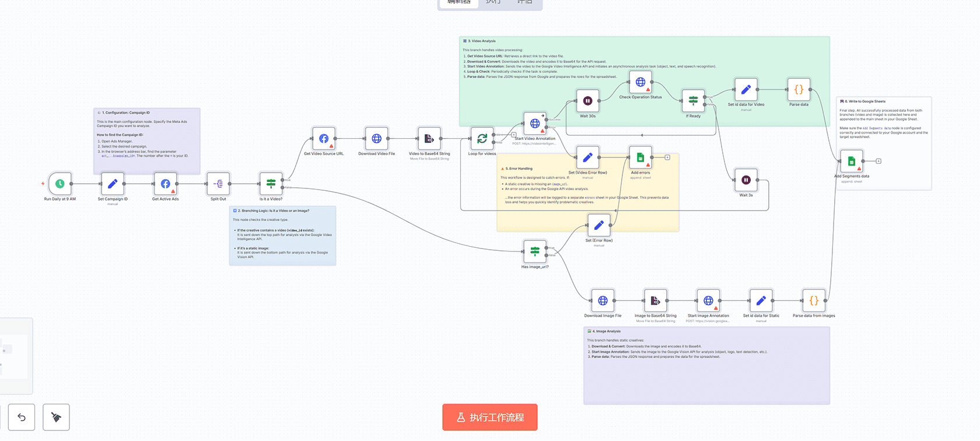Select the Has image_url? node
The width and height of the screenshot is (980, 441).
pyautogui.click(x=535, y=251)
